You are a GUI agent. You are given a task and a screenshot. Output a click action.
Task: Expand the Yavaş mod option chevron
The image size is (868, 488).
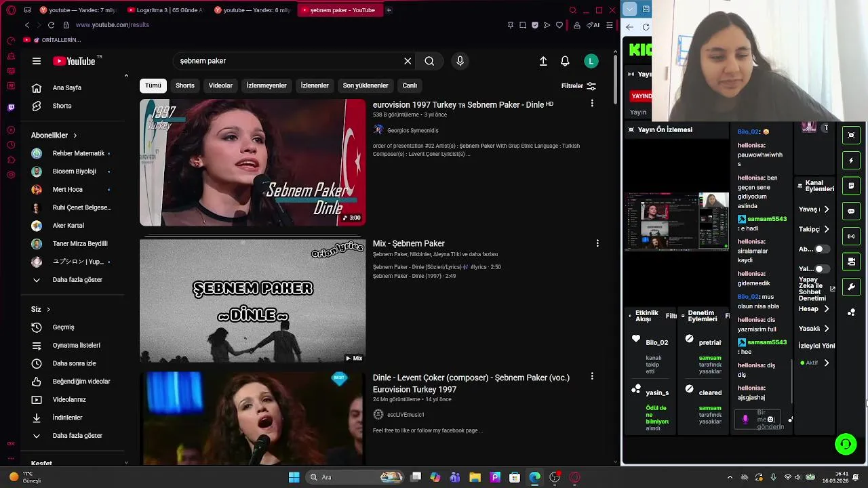point(826,209)
